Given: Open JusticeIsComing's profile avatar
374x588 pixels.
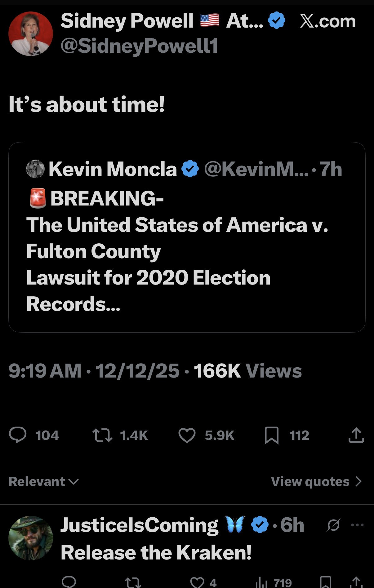Looking at the screenshot, I should (x=31, y=538).
